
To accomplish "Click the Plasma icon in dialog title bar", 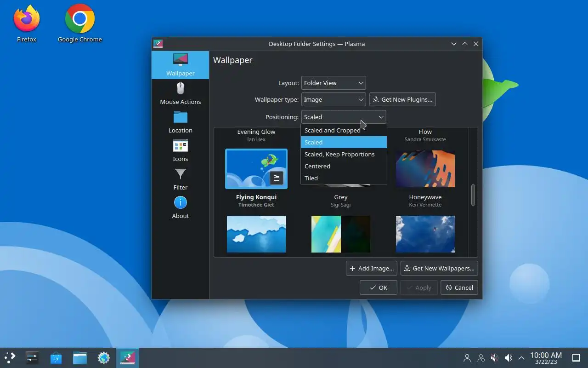I will tap(158, 44).
